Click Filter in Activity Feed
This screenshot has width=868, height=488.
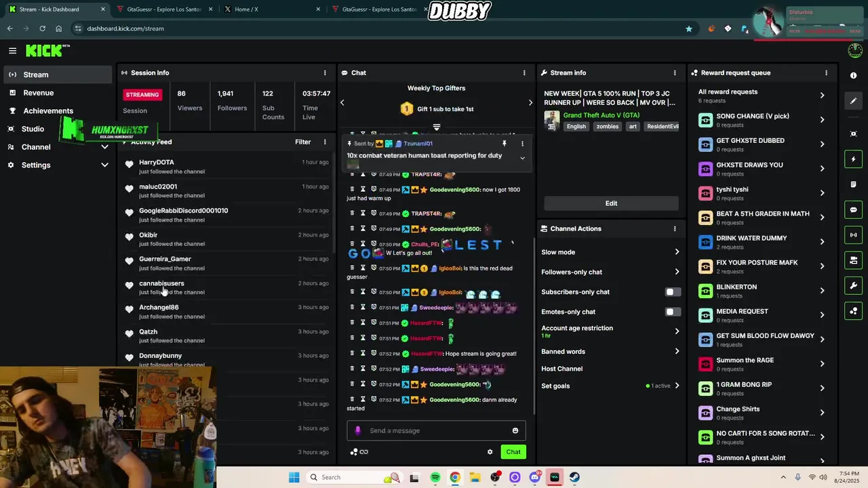point(303,142)
